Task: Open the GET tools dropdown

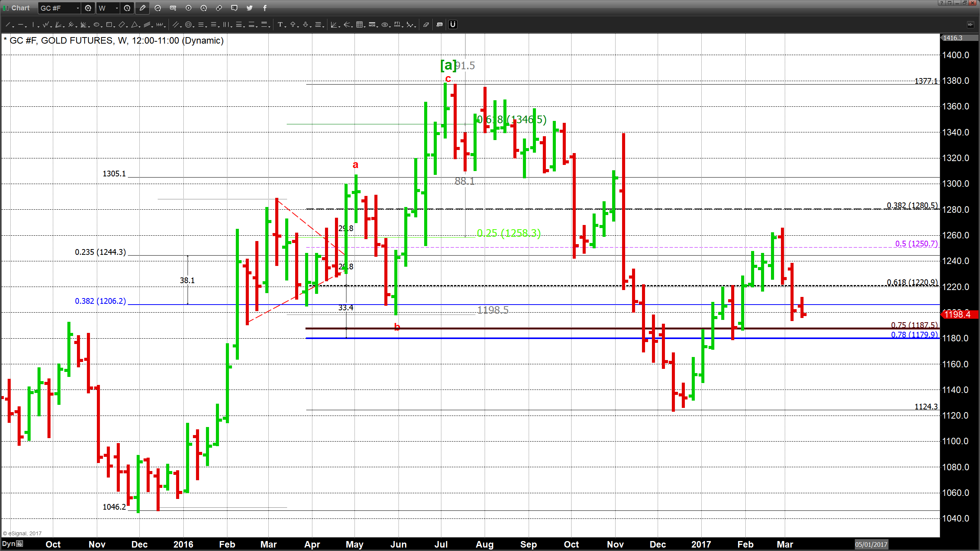Action: coord(173,8)
